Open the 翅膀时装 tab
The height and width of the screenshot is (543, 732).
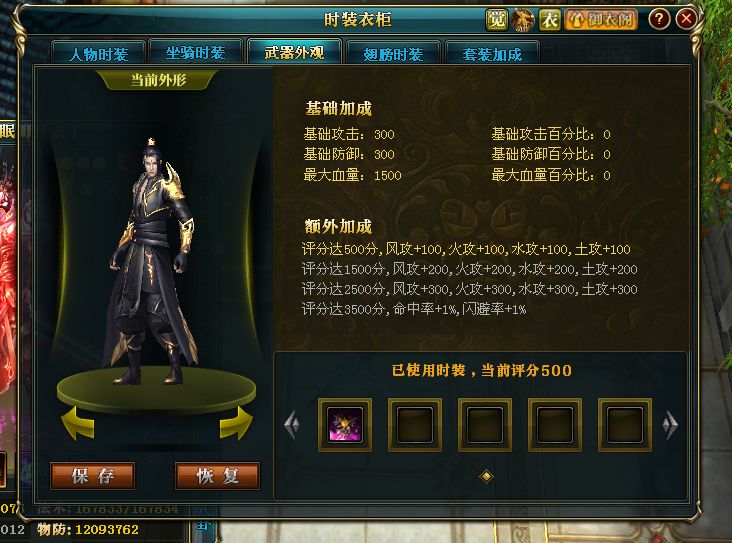(393, 53)
